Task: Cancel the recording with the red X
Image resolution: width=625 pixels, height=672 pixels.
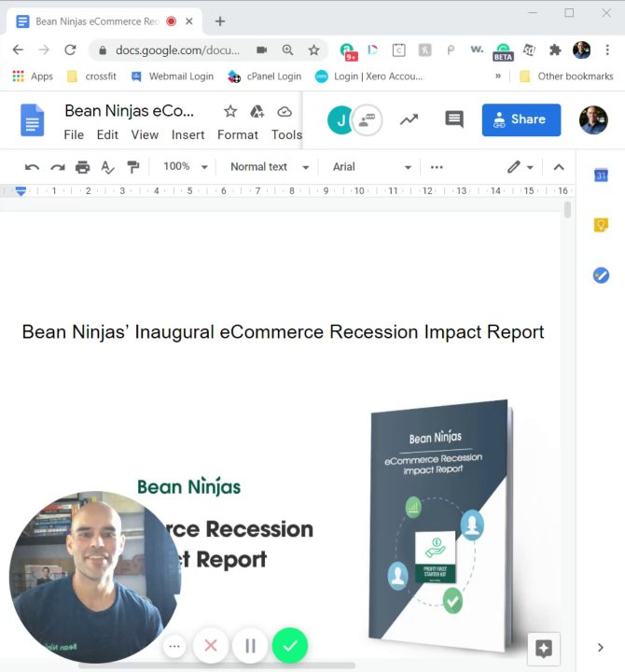Action: tap(210, 646)
